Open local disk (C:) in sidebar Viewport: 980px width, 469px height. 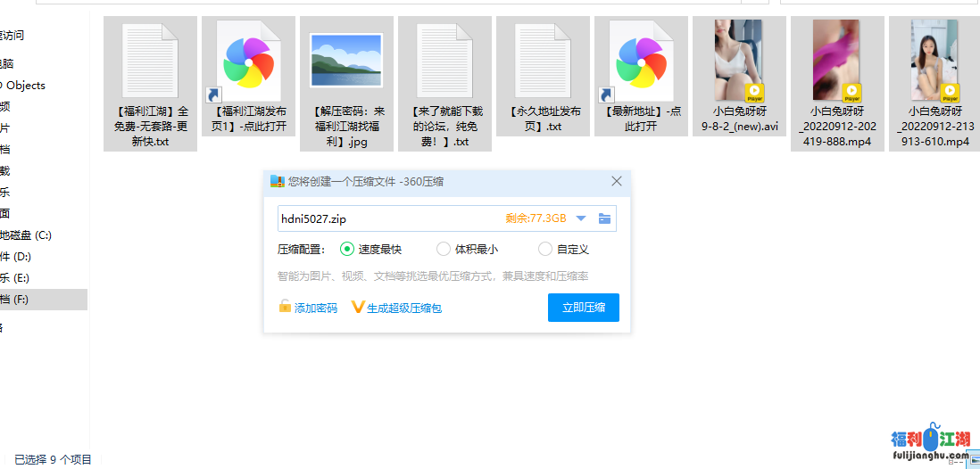point(27,235)
